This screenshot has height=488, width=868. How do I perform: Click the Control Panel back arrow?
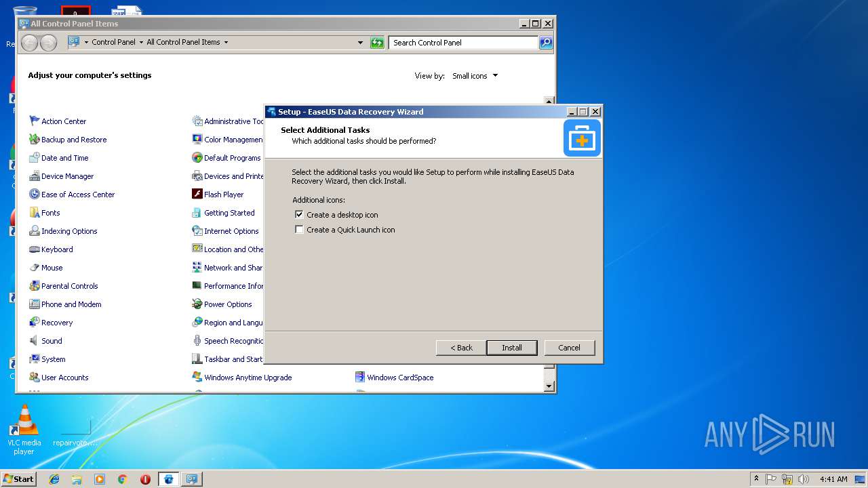coord(29,43)
